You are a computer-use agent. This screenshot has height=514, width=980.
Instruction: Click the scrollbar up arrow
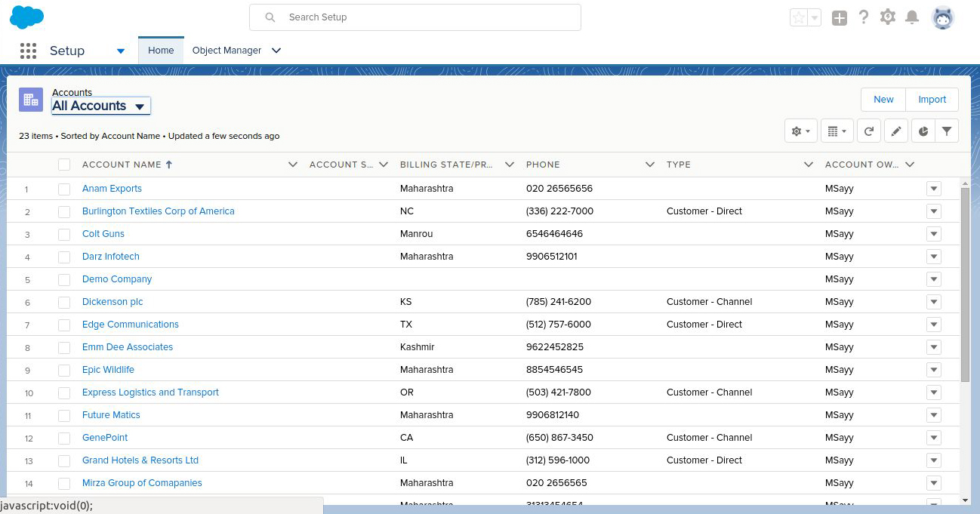965,183
